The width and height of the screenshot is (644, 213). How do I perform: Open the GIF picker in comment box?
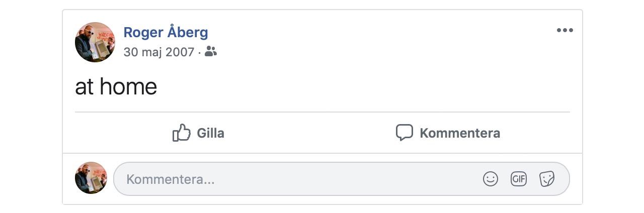click(518, 179)
